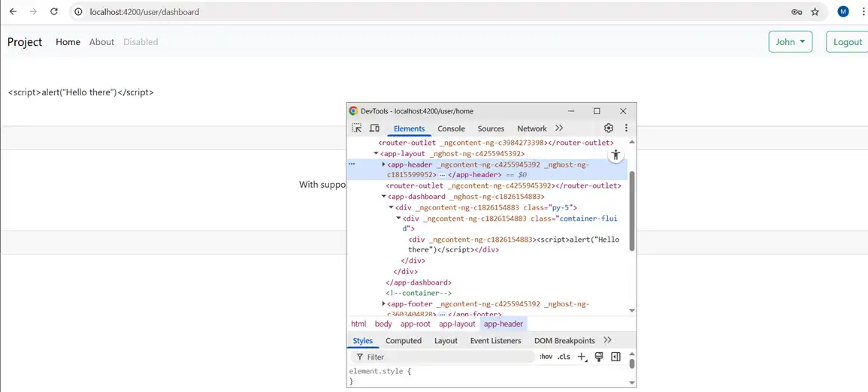868x392 pixels.
Task: Activate the inspect element picker tool
Action: [357, 128]
